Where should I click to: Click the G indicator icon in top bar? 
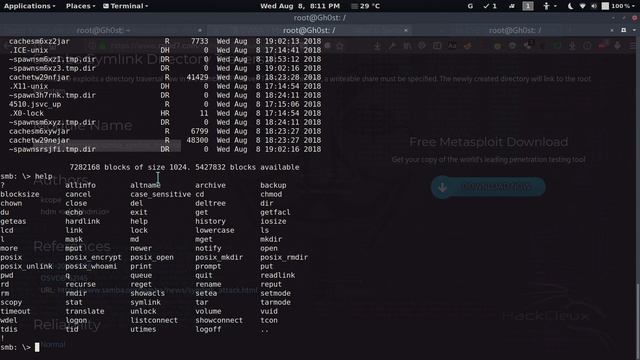(470, 6)
